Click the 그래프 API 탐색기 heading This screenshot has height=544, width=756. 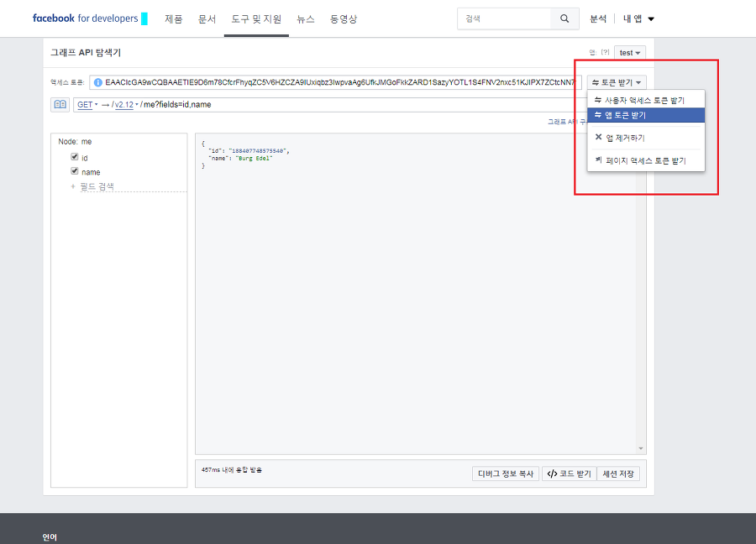86,53
